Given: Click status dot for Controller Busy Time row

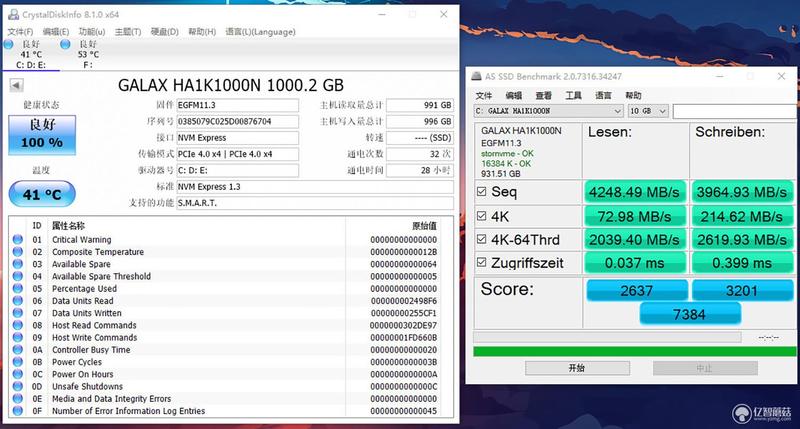Looking at the screenshot, I should point(18,349).
